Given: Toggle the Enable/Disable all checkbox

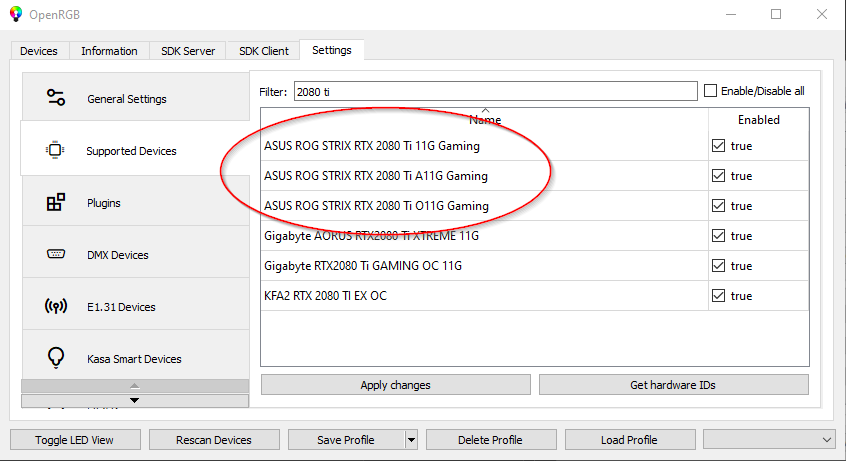Looking at the screenshot, I should (x=711, y=91).
